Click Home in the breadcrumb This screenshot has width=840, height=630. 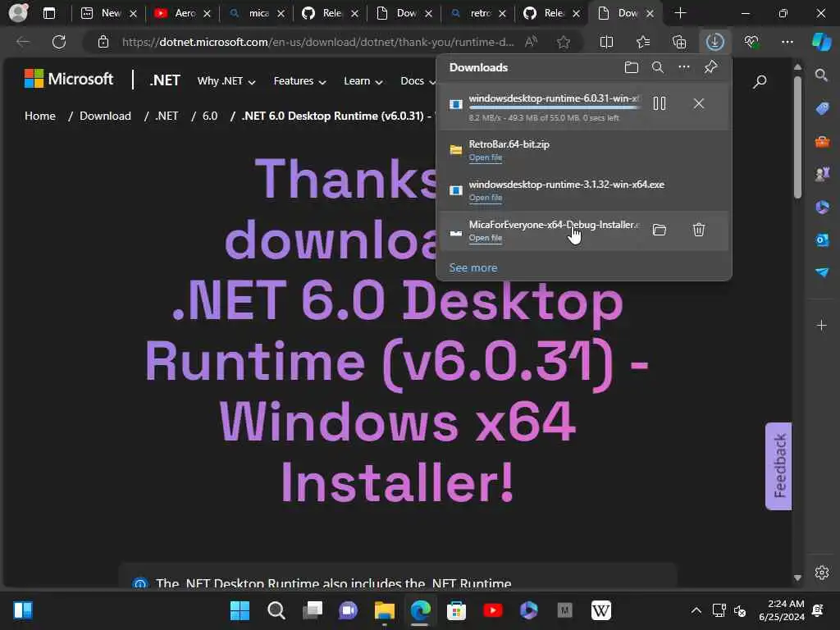click(x=40, y=116)
